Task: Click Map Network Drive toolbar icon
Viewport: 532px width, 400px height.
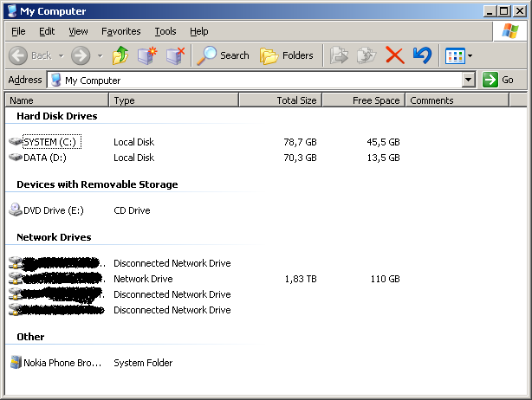Action: click(147, 55)
